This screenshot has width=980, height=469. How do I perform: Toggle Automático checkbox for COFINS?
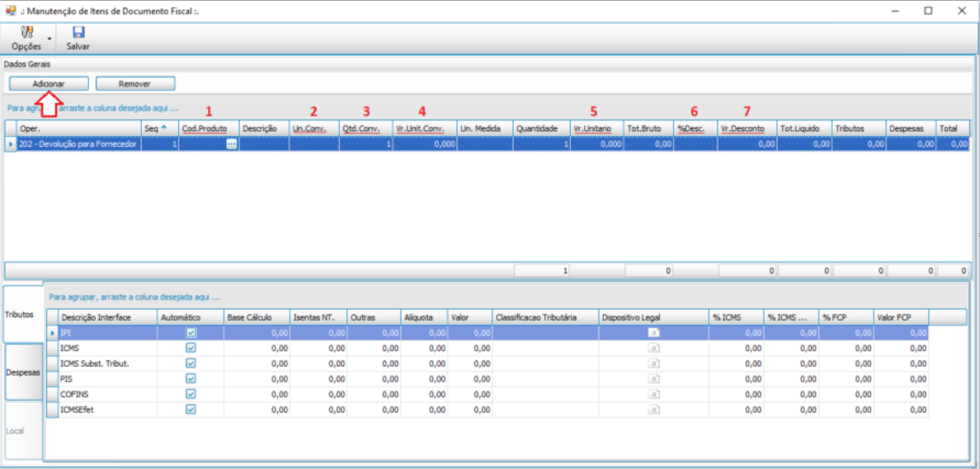tap(191, 394)
